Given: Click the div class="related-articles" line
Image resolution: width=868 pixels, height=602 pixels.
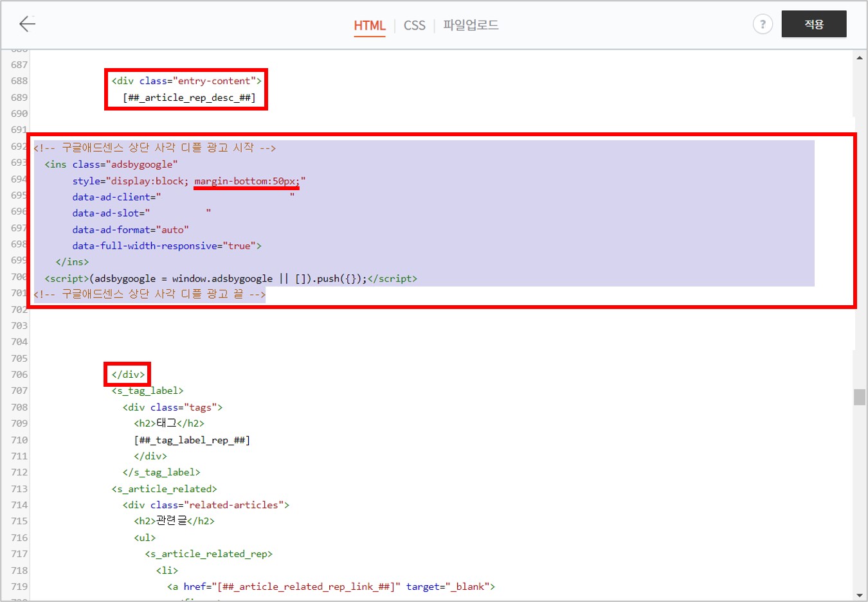Looking at the screenshot, I should [206, 505].
